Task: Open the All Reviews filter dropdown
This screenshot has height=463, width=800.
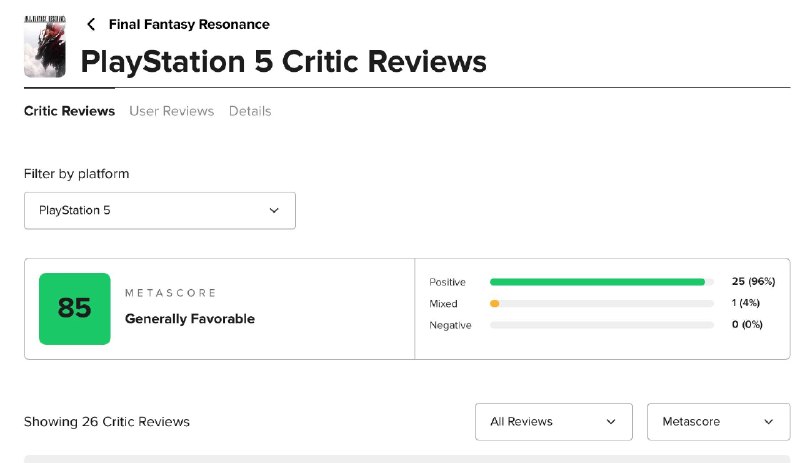Action: pyautogui.click(x=554, y=422)
